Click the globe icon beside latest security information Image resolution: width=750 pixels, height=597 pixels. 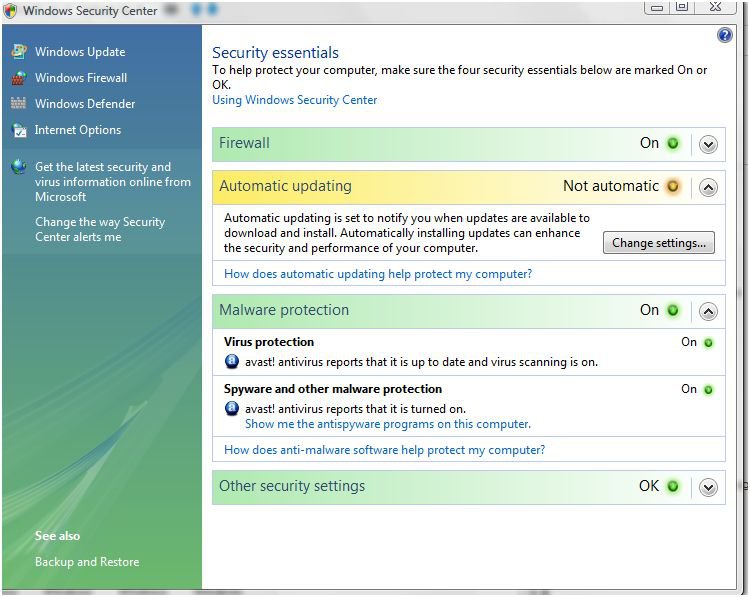click(19, 166)
